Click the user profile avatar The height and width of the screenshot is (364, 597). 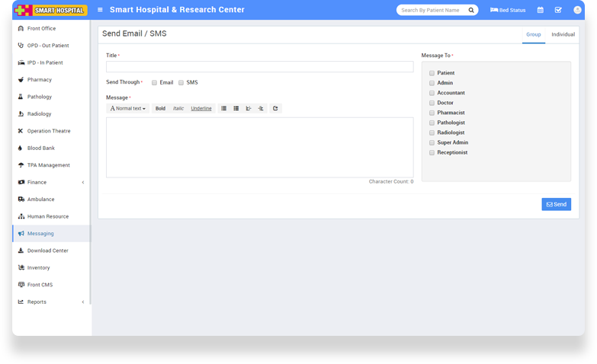577,10
